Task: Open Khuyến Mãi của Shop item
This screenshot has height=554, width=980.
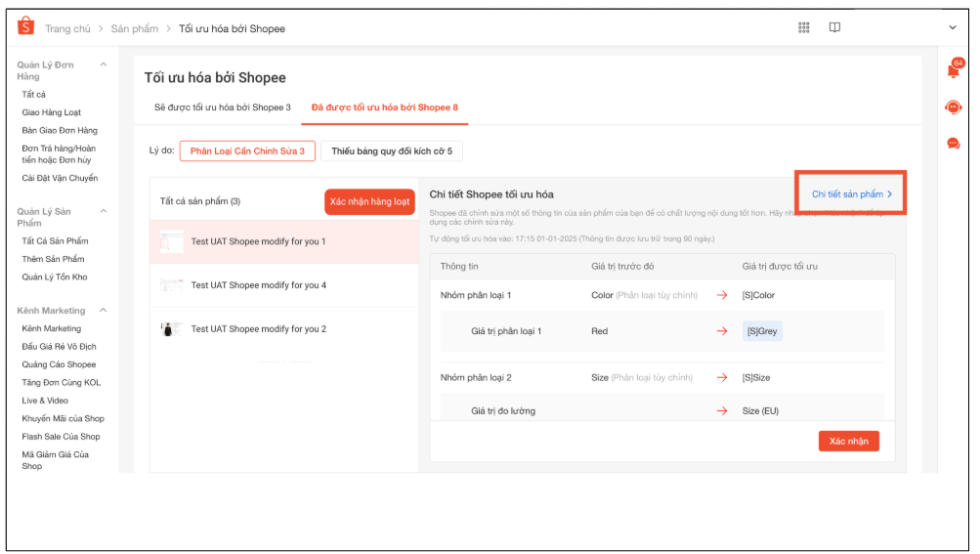Action: (x=64, y=419)
